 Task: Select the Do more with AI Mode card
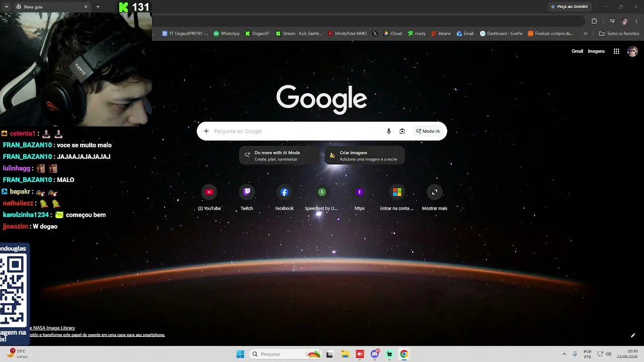point(278,155)
